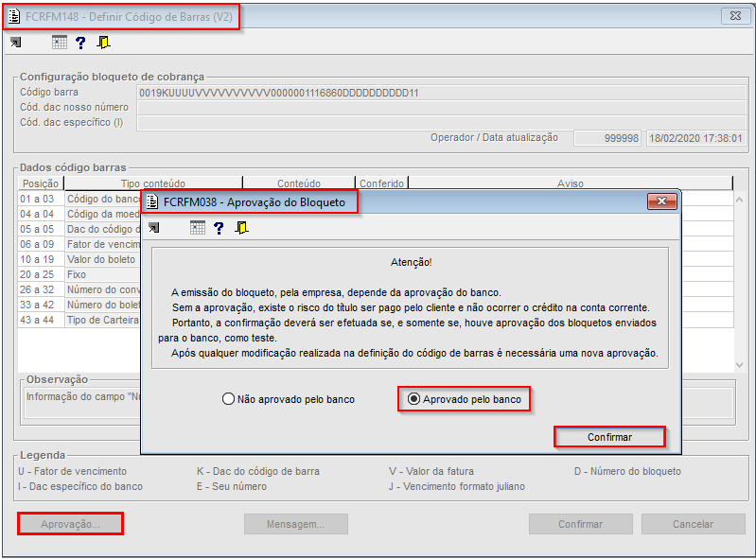756x559 pixels.
Task: Click the grid scrollbar down arrow
Action: [740, 365]
